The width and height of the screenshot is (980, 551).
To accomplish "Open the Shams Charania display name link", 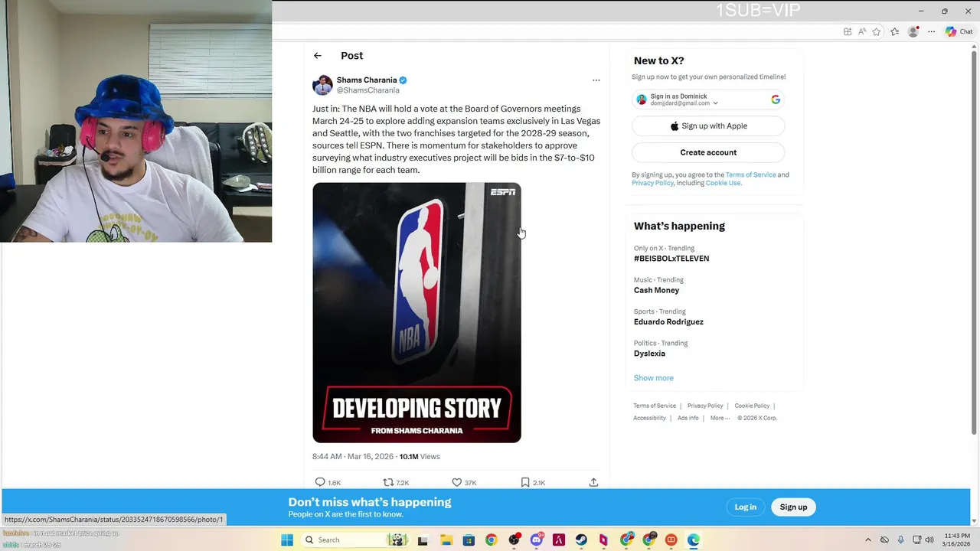I will pyautogui.click(x=367, y=80).
